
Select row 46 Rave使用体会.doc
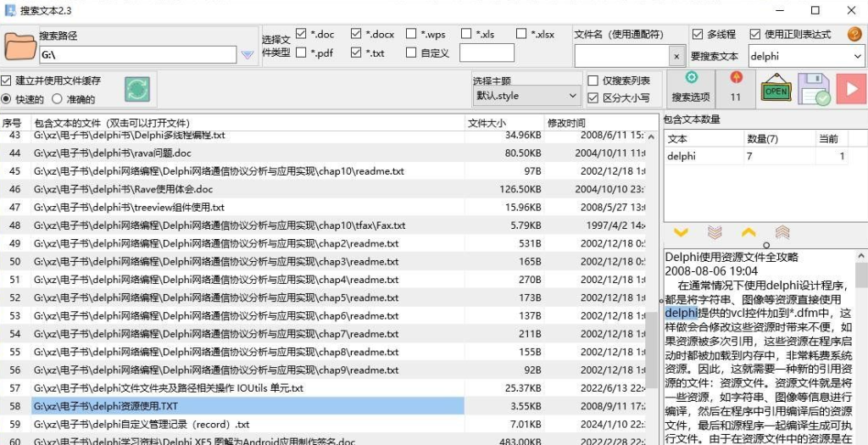(x=323, y=189)
